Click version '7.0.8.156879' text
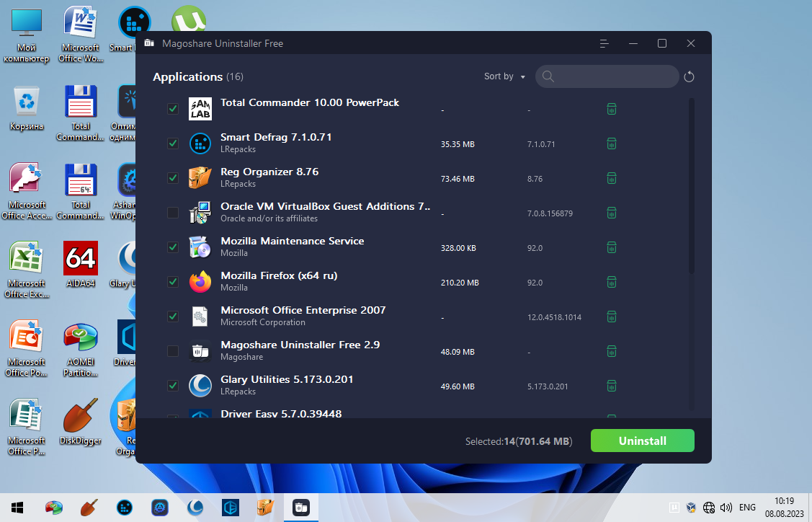The width and height of the screenshot is (812, 522). 550,213
